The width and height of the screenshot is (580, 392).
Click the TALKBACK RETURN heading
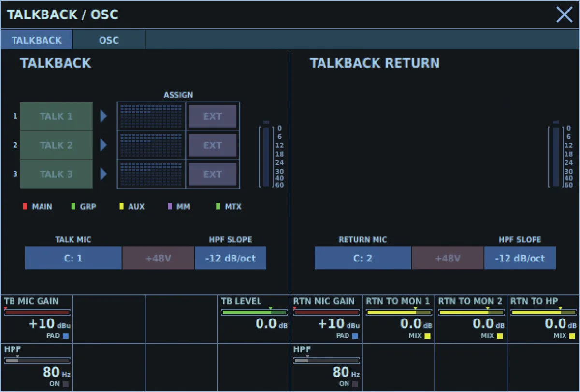(x=375, y=63)
